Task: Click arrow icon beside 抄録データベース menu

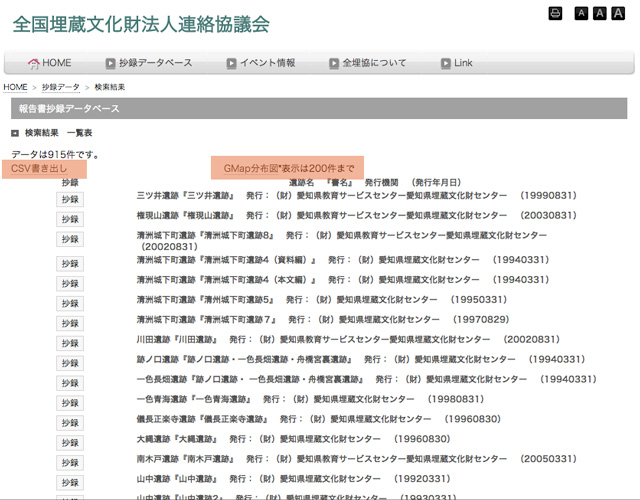Action: pyautogui.click(x=110, y=63)
